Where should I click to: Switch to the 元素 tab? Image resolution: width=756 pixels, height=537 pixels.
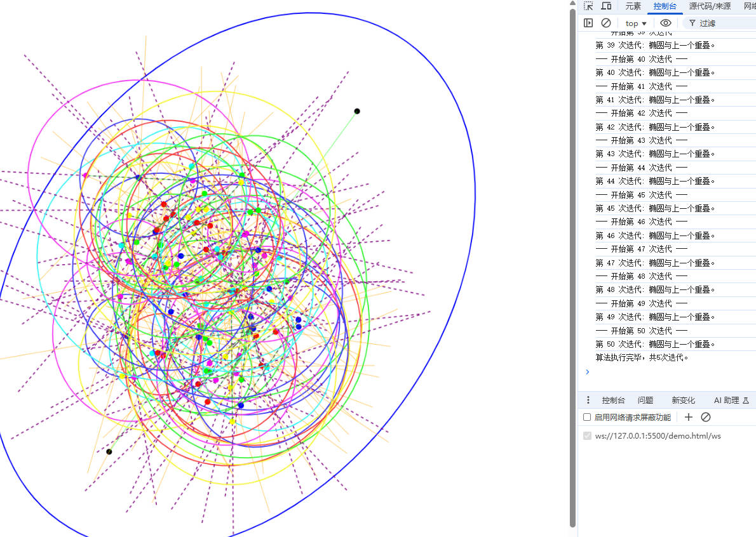click(633, 6)
